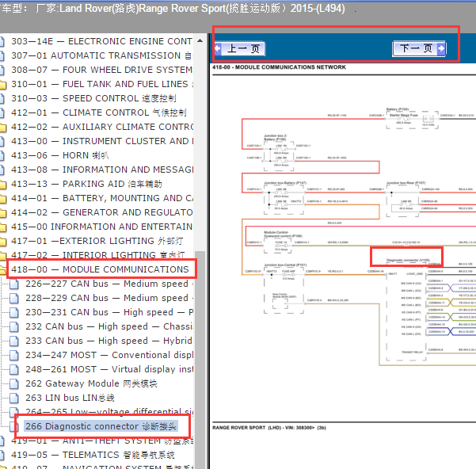Image resolution: width=476 pixels, height=469 pixels.
Task: Click page icon beside 230-231 CAN bus
Action: tap(14, 312)
